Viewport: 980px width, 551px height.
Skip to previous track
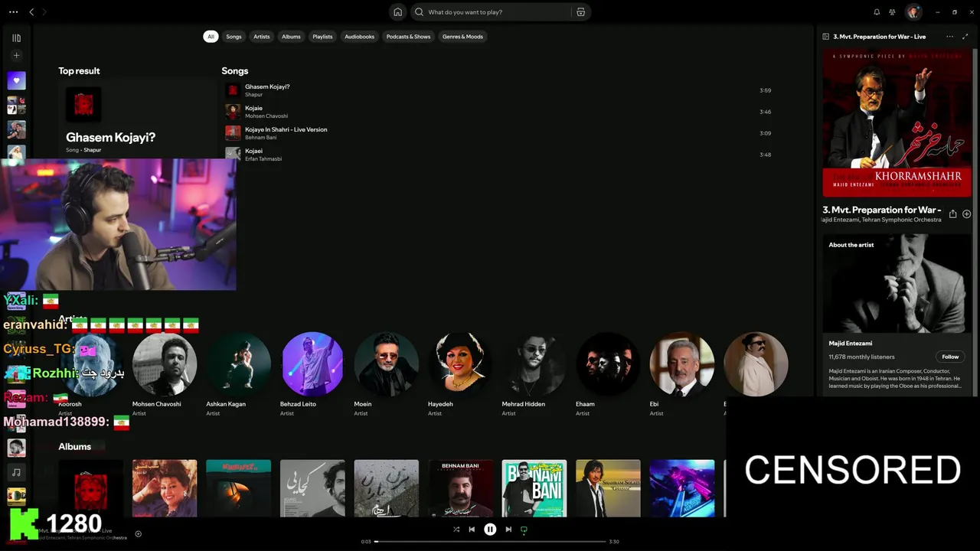coord(472,530)
